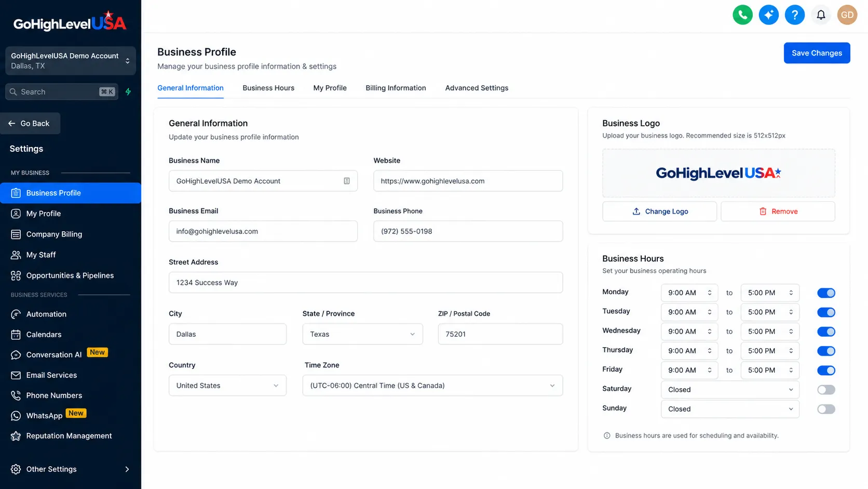
Task: Open the GD user avatar menu
Action: click(847, 15)
